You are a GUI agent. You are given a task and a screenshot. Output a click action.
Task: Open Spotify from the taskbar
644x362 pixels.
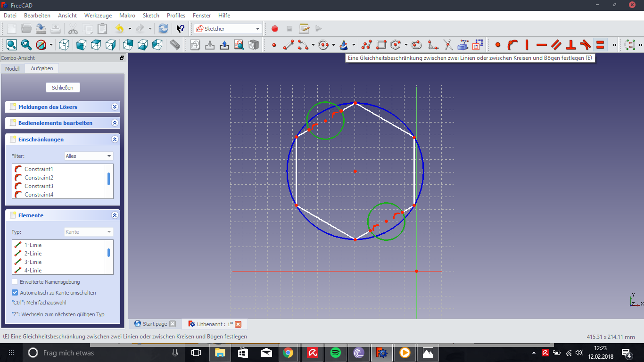(336, 353)
